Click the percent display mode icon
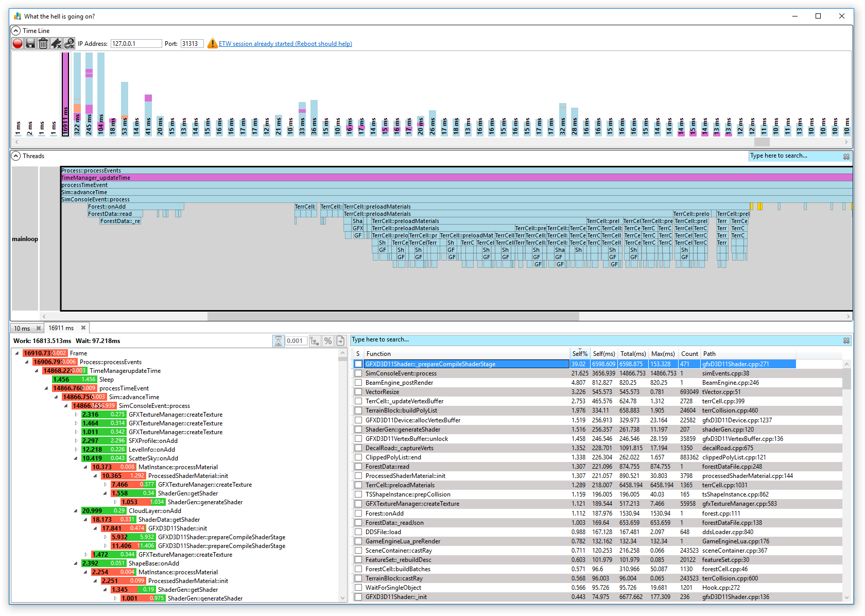The width and height of the screenshot is (865, 616). [x=328, y=341]
